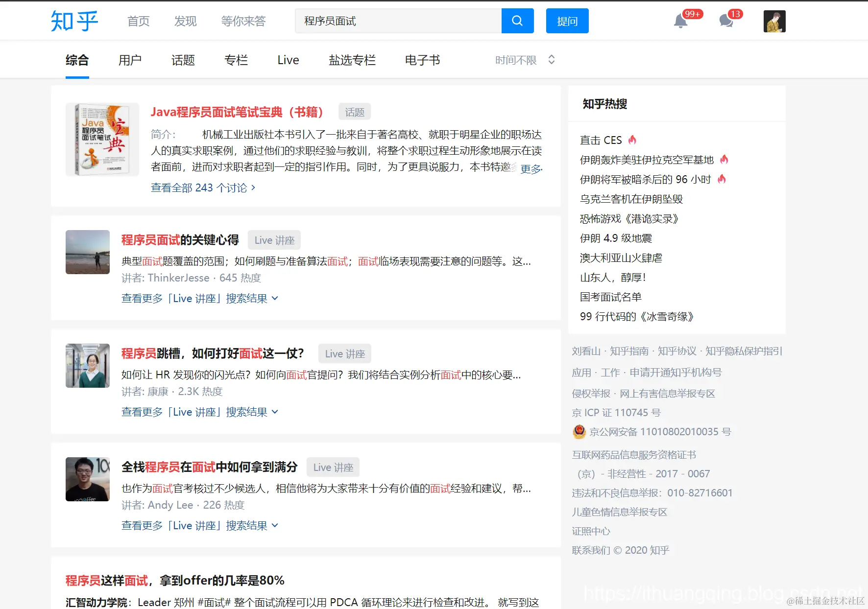The height and width of the screenshot is (609, 868).
Task: Switch to the 电子书 tab
Action: click(x=422, y=59)
